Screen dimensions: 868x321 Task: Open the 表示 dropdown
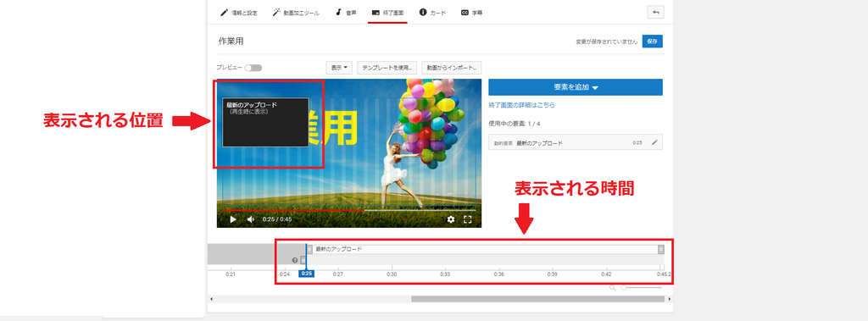pos(339,68)
